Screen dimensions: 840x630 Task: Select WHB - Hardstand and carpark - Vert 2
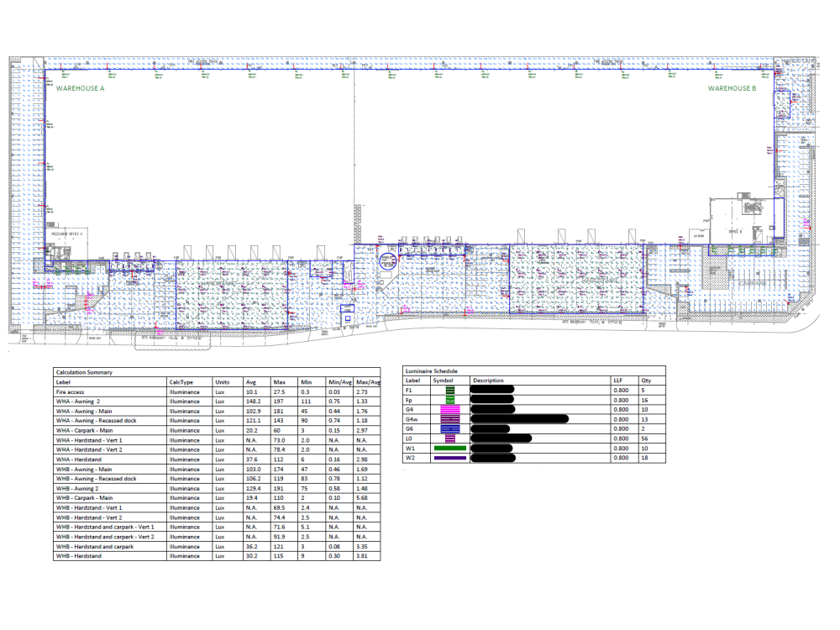click(105, 537)
